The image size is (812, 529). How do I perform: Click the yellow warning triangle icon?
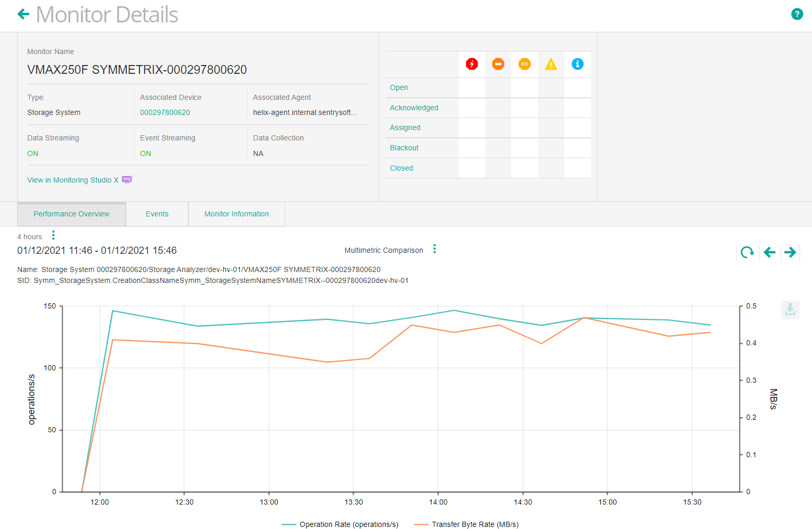tap(551, 64)
